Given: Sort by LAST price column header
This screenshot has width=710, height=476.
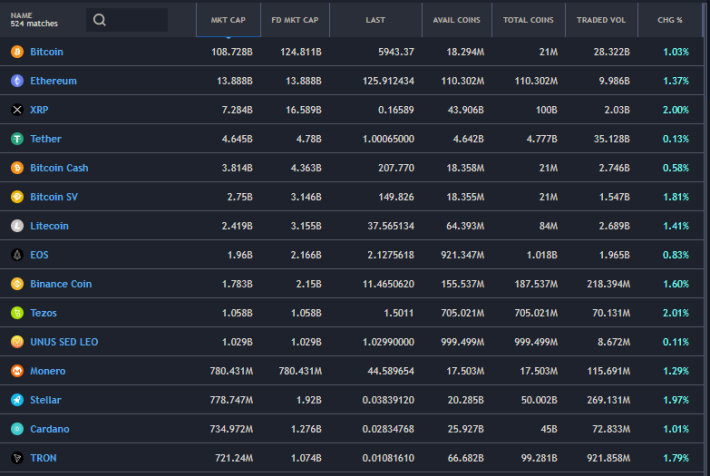Looking at the screenshot, I should (x=375, y=20).
